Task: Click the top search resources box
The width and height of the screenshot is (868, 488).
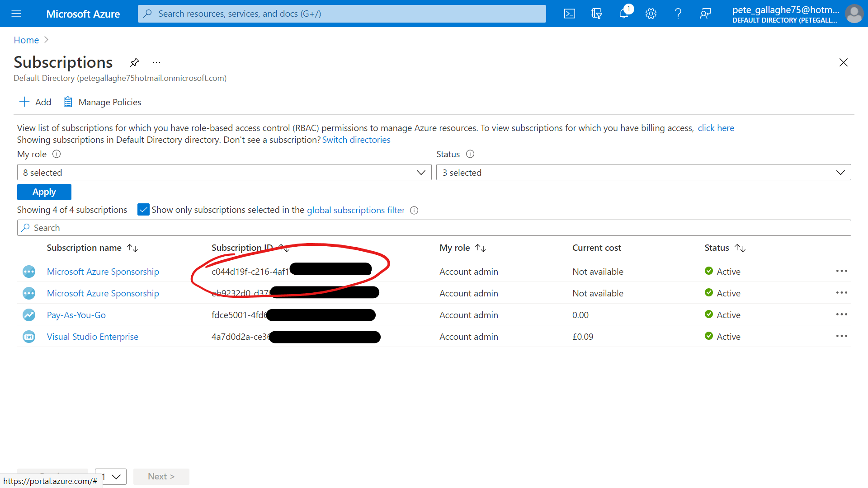Action: point(342,14)
